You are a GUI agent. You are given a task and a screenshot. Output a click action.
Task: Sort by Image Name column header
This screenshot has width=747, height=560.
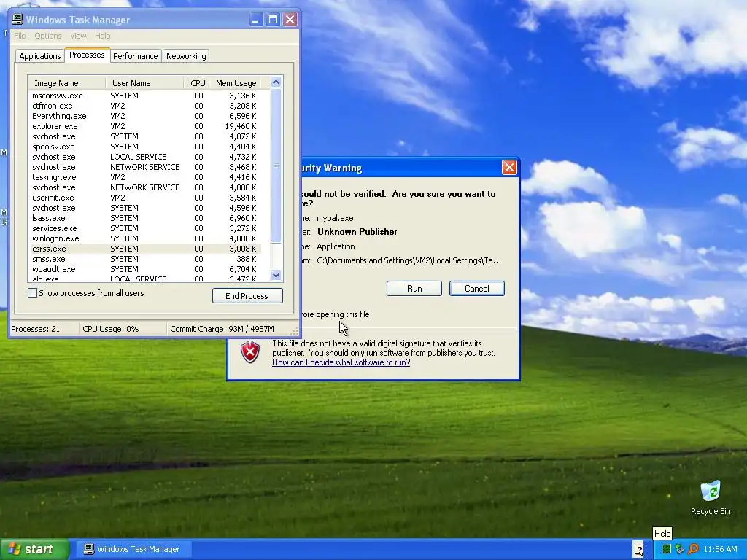(66, 83)
